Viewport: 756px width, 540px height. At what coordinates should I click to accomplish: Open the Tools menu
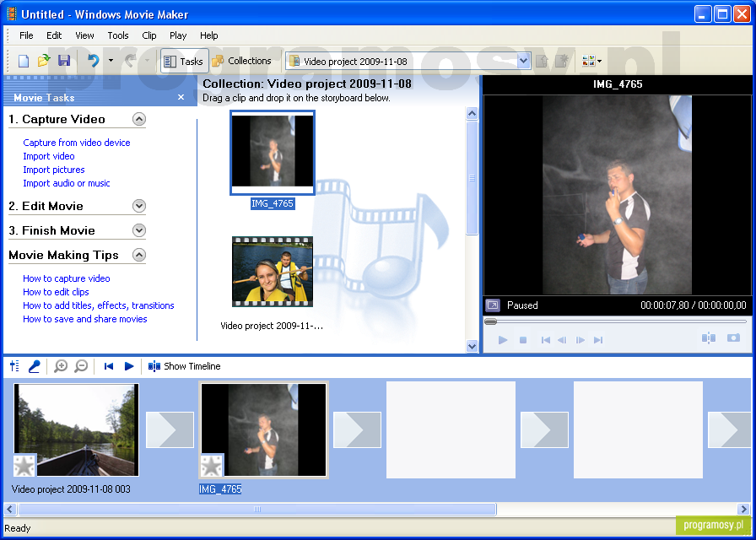(x=117, y=35)
